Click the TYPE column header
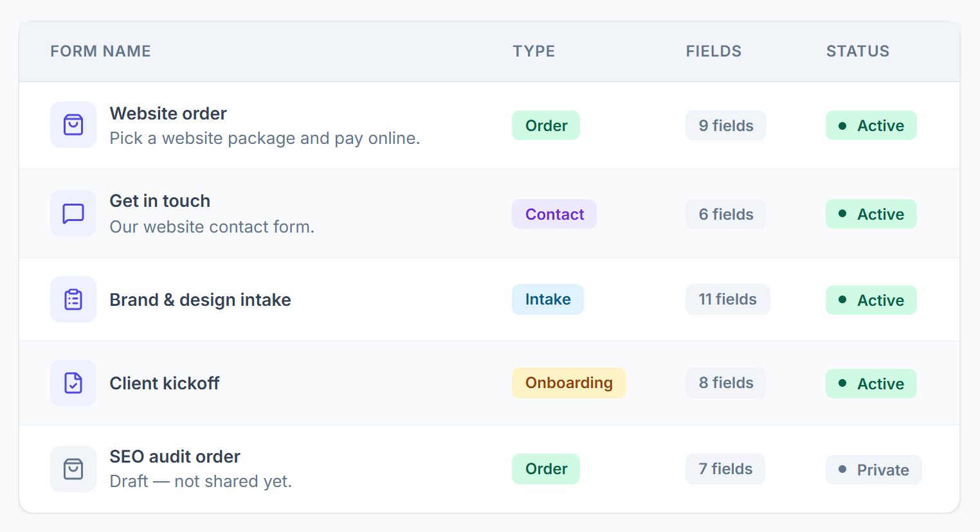Screen dimensions: 980x532 point(534,51)
